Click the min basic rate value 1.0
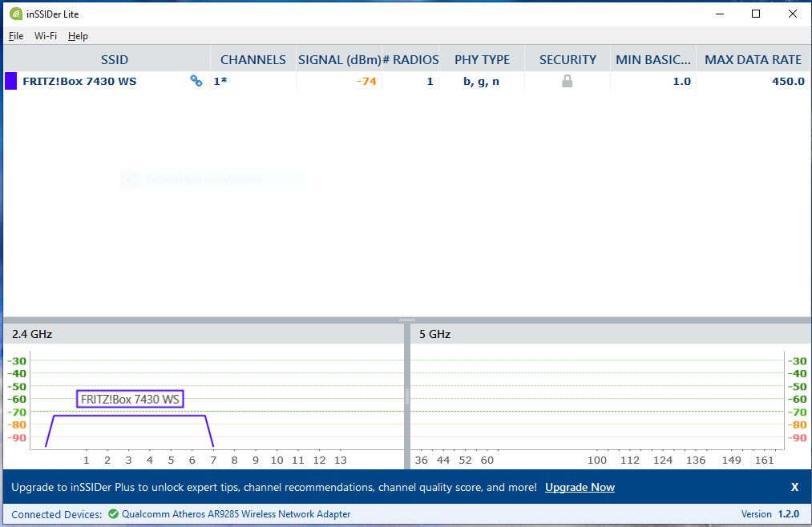812x527 pixels. (x=681, y=81)
